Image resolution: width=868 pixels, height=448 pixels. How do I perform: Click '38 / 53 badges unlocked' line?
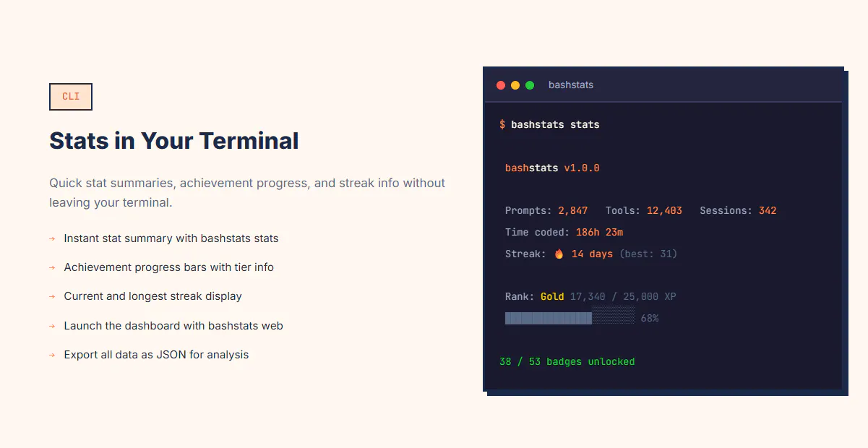567,361
